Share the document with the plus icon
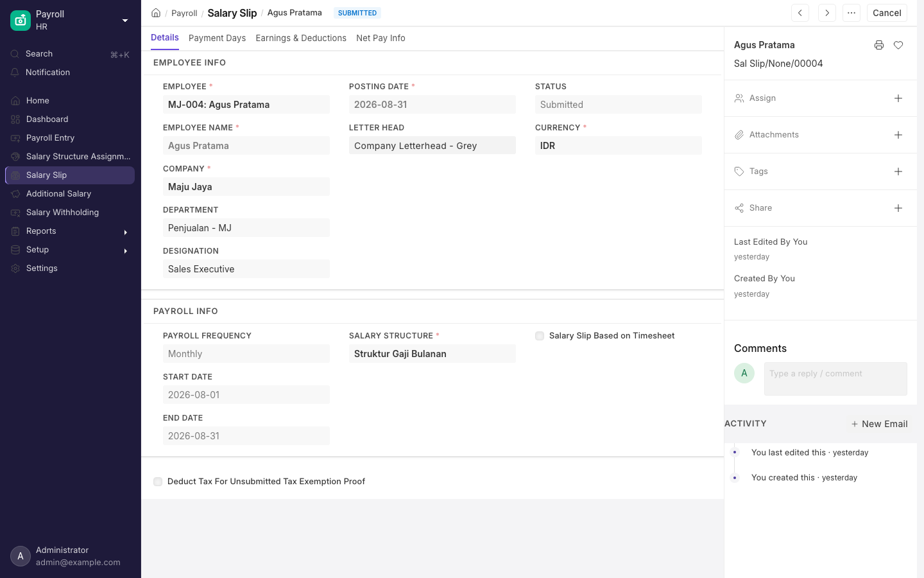This screenshot has height=578, width=924. pos(898,208)
